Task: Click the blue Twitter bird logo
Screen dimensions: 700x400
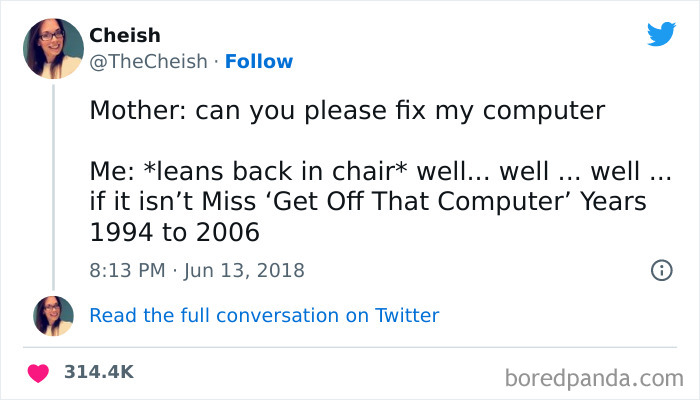Action: [661, 34]
